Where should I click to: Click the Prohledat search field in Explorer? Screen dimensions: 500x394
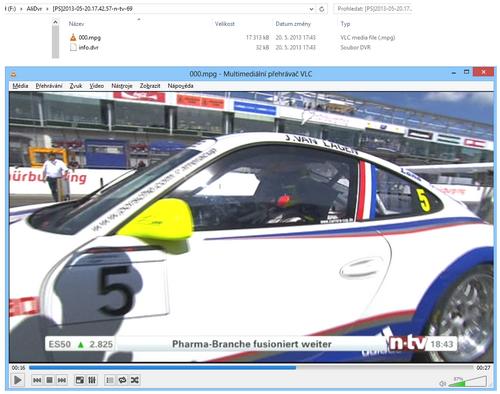click(373, 9)
